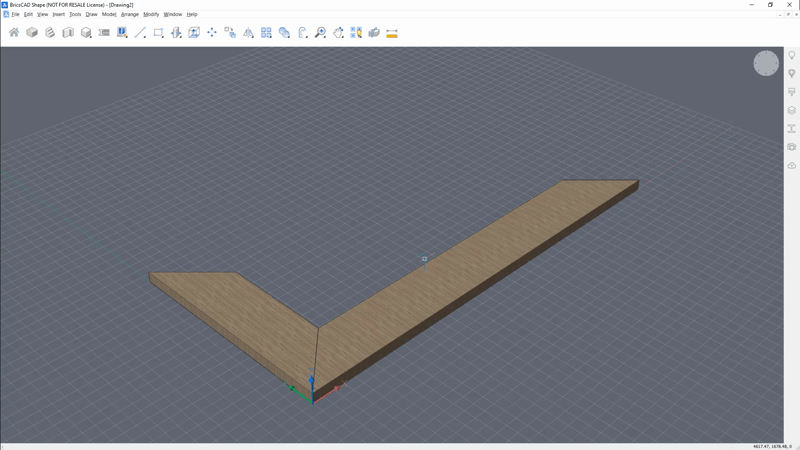Open the Draw menu
The image size is (800, 450).
tap(91, 14)
